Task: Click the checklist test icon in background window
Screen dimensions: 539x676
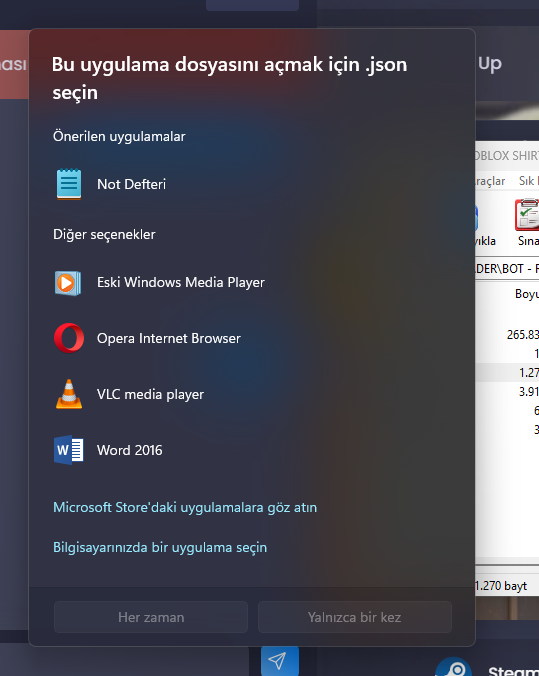Action: (528, 214)
